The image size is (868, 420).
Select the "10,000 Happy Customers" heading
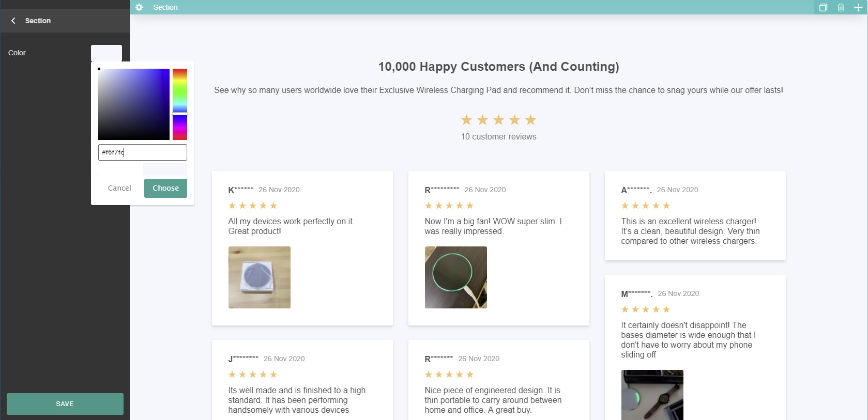498,67
